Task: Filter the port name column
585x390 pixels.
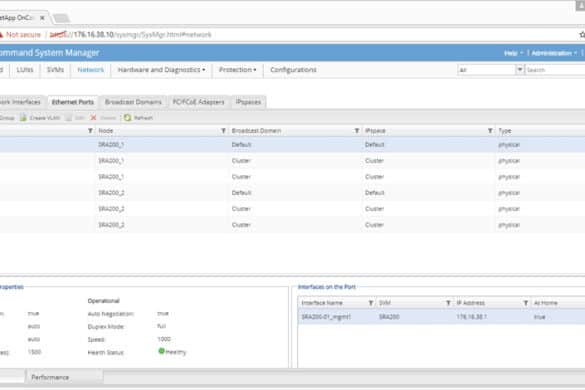Action: click(x=90, y=131)
